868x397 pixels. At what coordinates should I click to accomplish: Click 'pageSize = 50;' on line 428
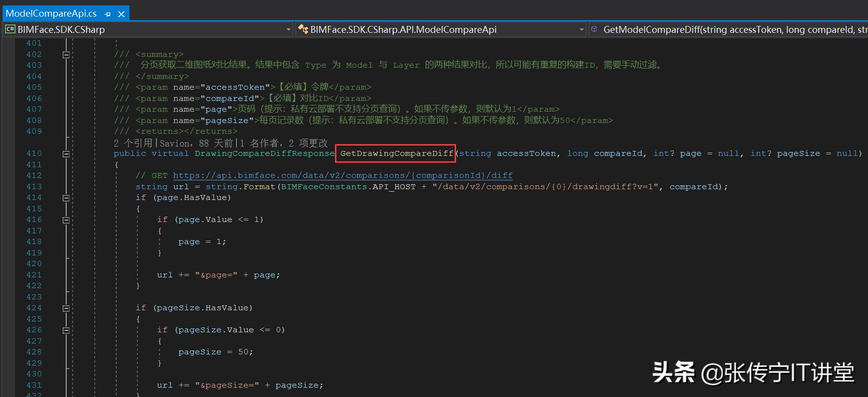pyautogui.click(x=216, y=352)
